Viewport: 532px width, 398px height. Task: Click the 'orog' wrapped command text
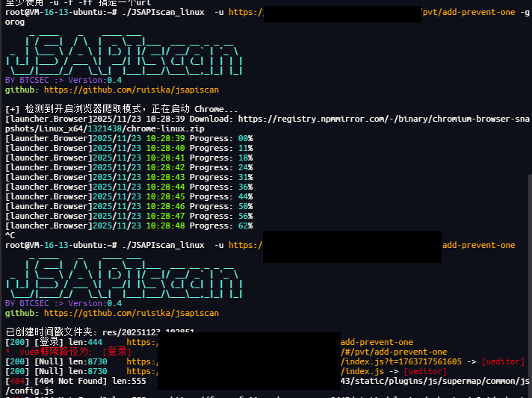(15, 22)
